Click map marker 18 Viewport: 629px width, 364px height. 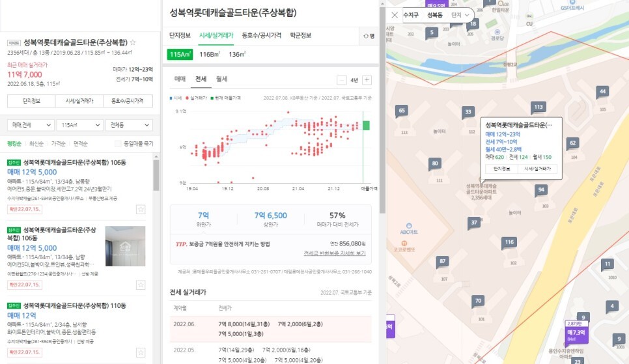(473, 24)
